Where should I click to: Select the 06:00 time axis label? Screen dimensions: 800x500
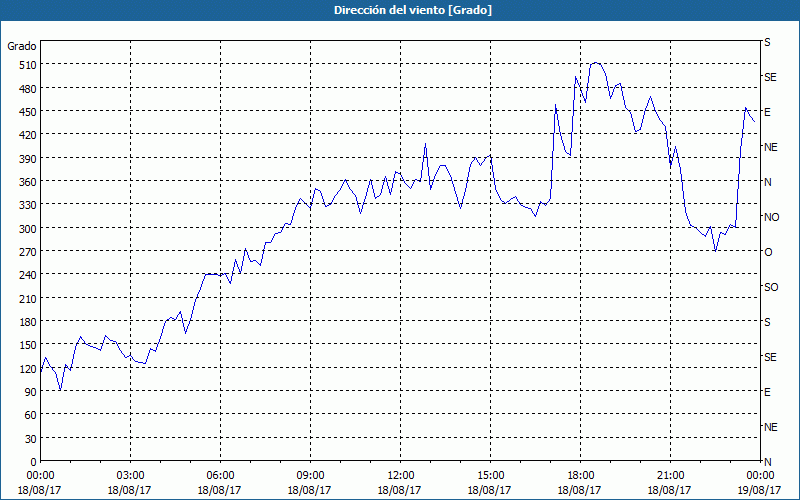point(220,476)
